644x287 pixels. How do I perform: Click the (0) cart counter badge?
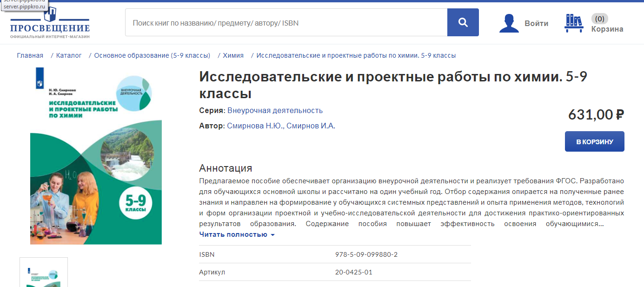coord(599,19)
